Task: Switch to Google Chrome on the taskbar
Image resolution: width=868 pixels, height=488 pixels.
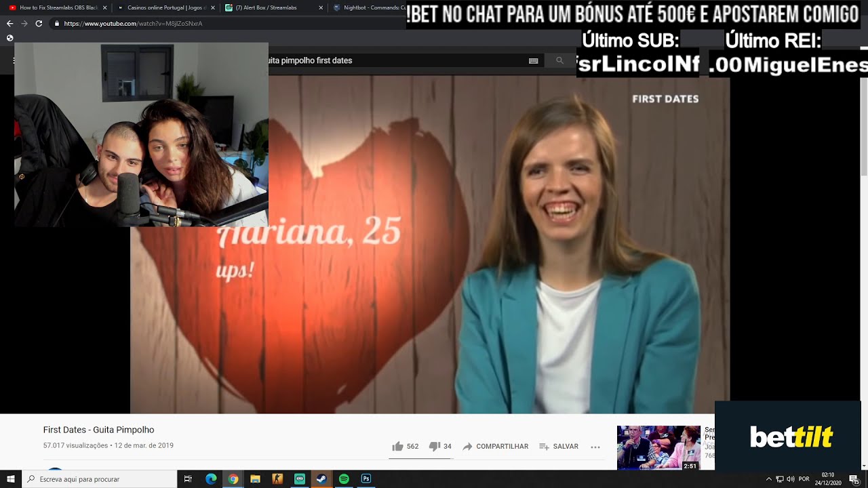Action: tap(233, 479)
